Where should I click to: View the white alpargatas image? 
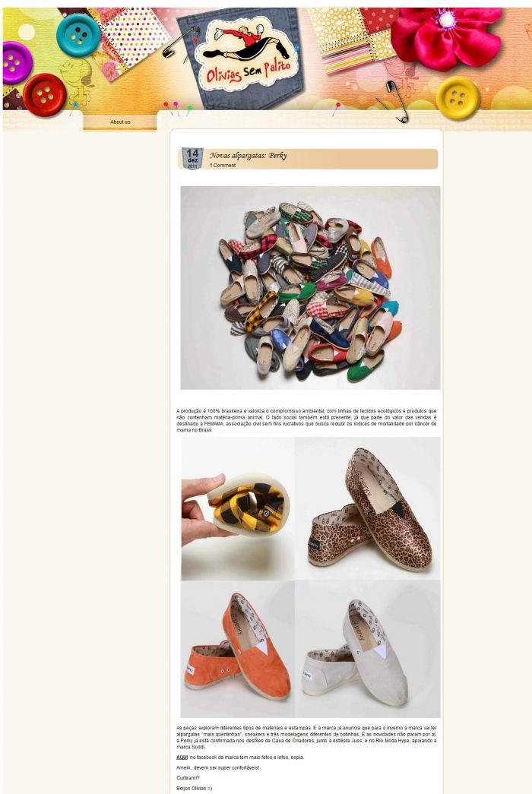pos(368,649)
